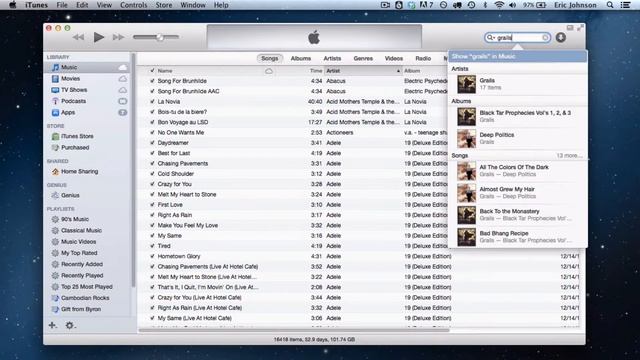Open Podcasts in the sidebar

coord(73,101)
